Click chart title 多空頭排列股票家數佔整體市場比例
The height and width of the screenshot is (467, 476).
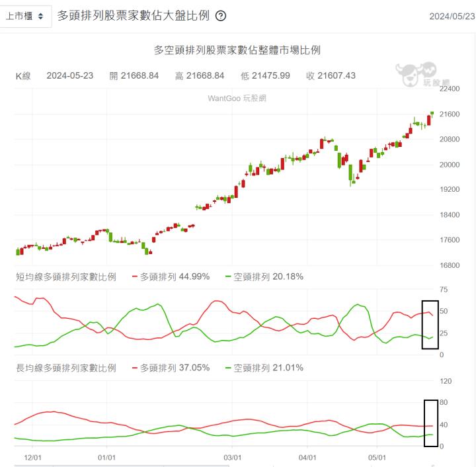237,50
